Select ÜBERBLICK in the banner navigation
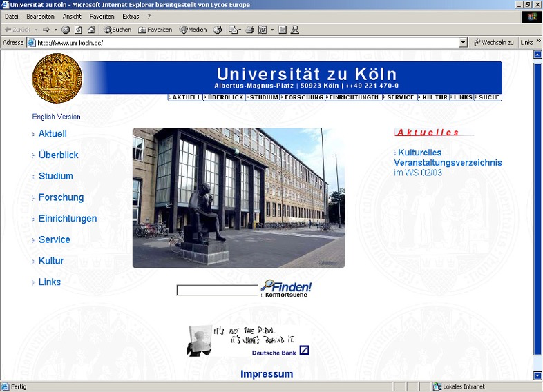 coord(225,97)
